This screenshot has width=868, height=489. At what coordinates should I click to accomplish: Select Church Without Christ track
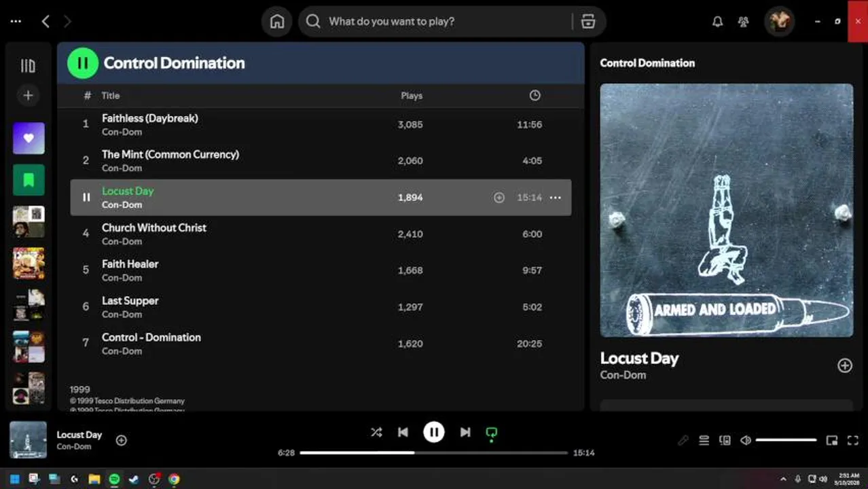click(154, 228)
